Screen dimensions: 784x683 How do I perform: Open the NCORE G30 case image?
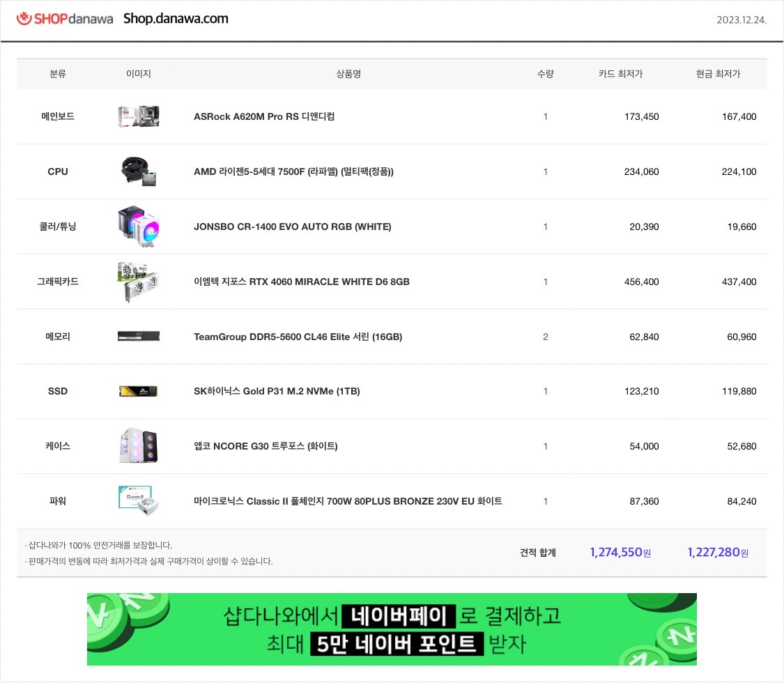[x=139, y=445]
